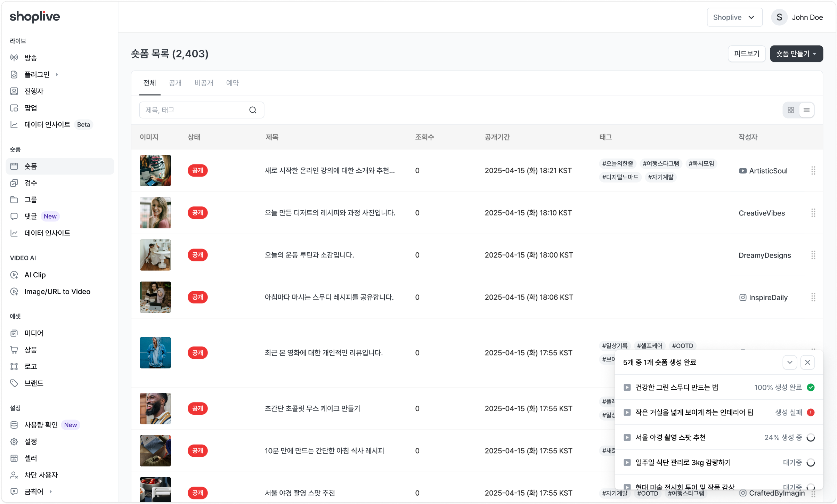The image size is (837, 504).
Task: Open the 로고 logo assets
Action: click(60, 366)
